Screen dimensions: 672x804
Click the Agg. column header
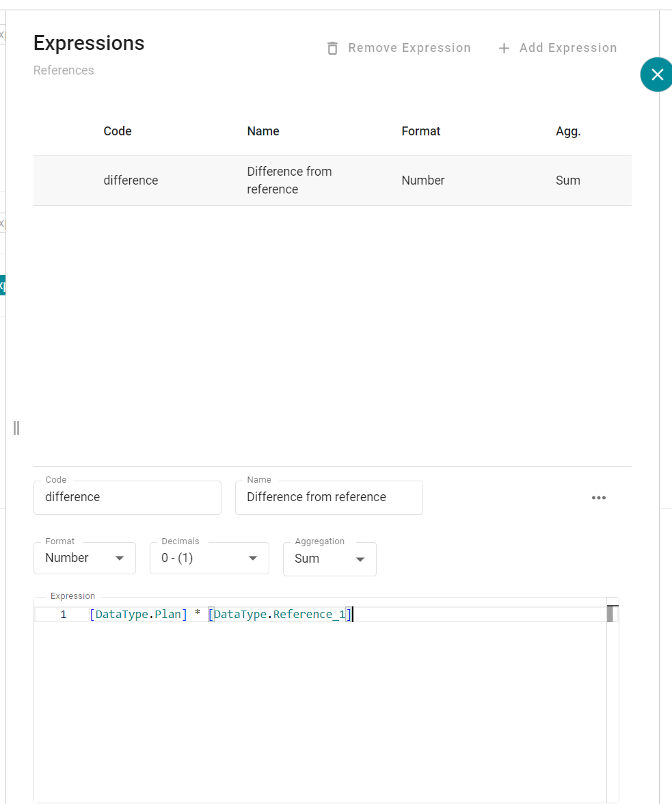click(568, 131)
